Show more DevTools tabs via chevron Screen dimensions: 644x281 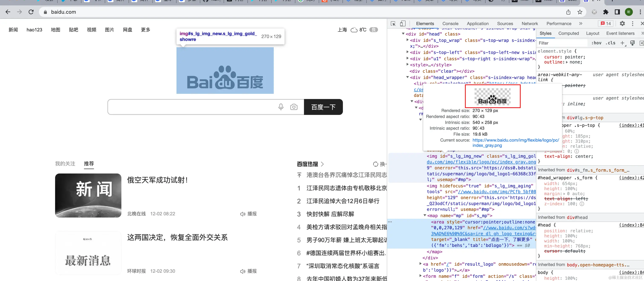tap(581, 23)
